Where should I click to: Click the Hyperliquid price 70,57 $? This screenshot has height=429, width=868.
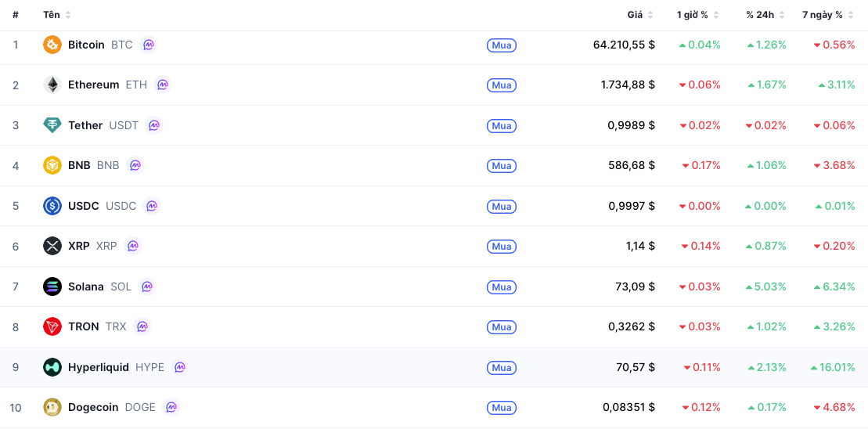click(636, 367)
